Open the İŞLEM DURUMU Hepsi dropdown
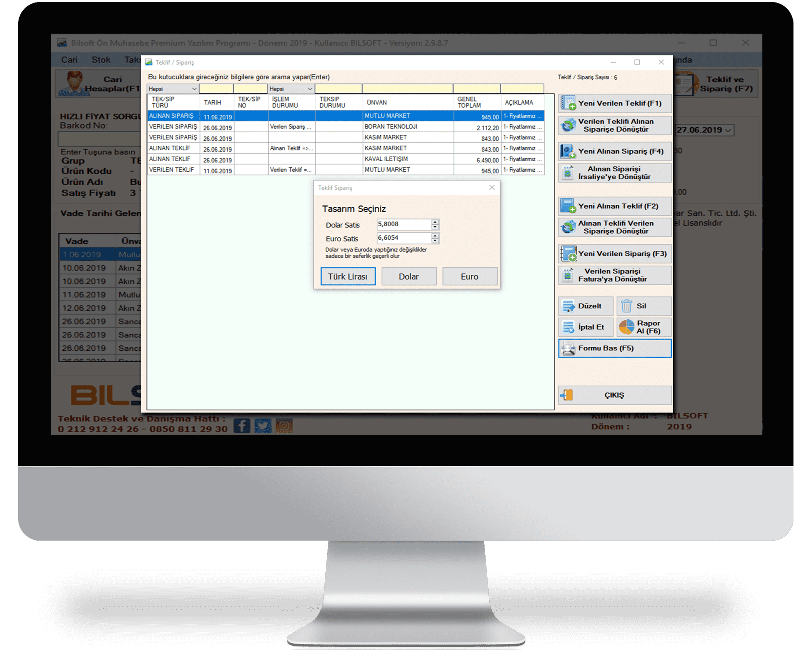Screen dimensions: 812x650 point(291,89)
